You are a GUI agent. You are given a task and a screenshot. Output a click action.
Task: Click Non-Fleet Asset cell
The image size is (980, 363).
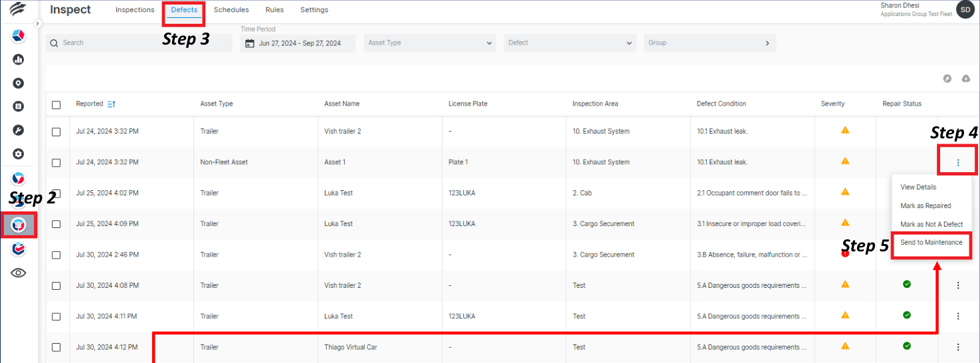(x=224, y=162)
